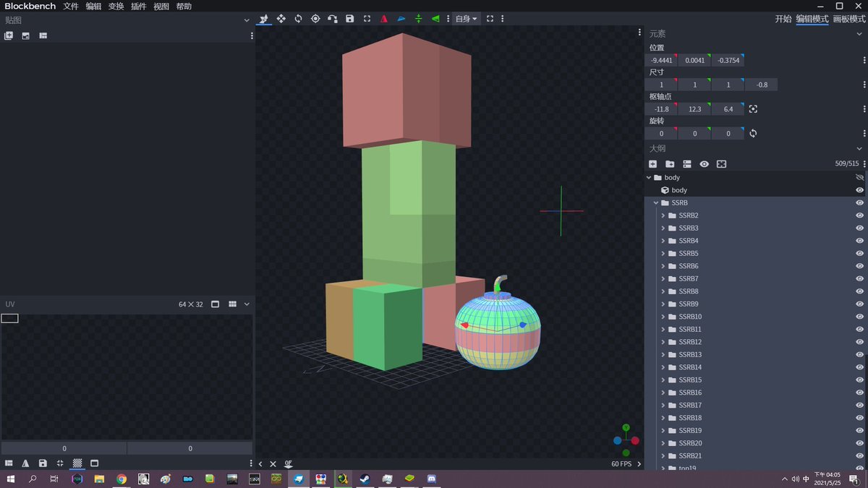Click the position X field -9.4441
The height and width of the screenshot is (488, 868).
click(x=661, y=60)
